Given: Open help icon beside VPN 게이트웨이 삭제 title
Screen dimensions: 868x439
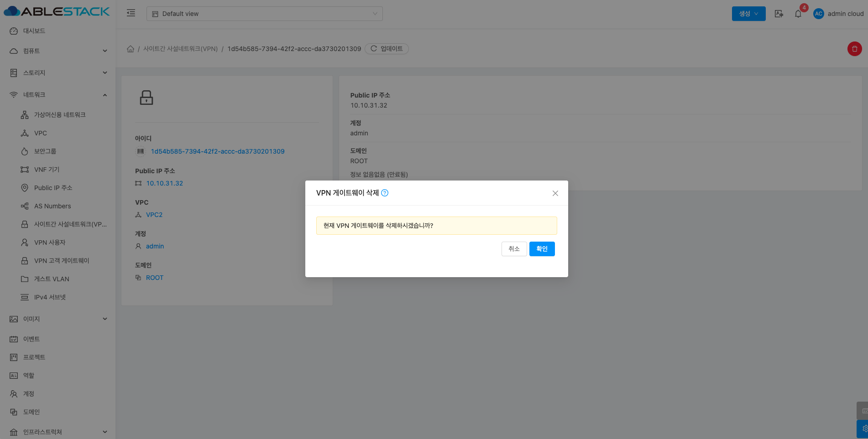Looking at the screenshot, I should (x=385, y=193).
